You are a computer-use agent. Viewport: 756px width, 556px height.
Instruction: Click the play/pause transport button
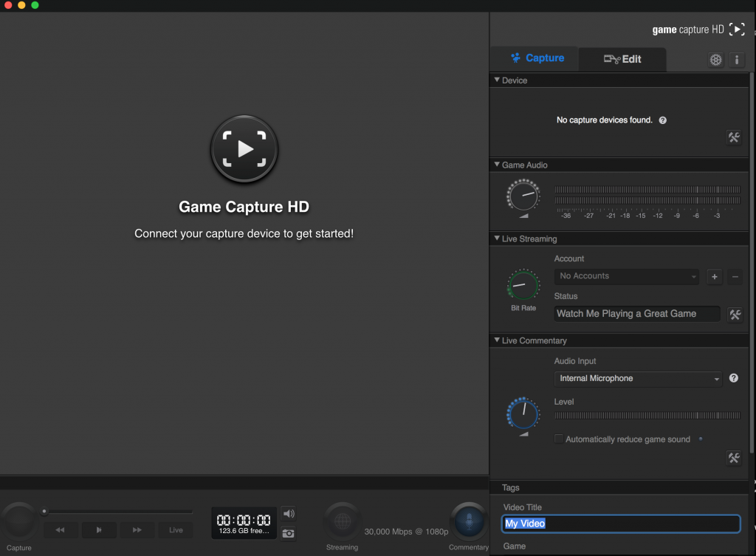[99, 530]
